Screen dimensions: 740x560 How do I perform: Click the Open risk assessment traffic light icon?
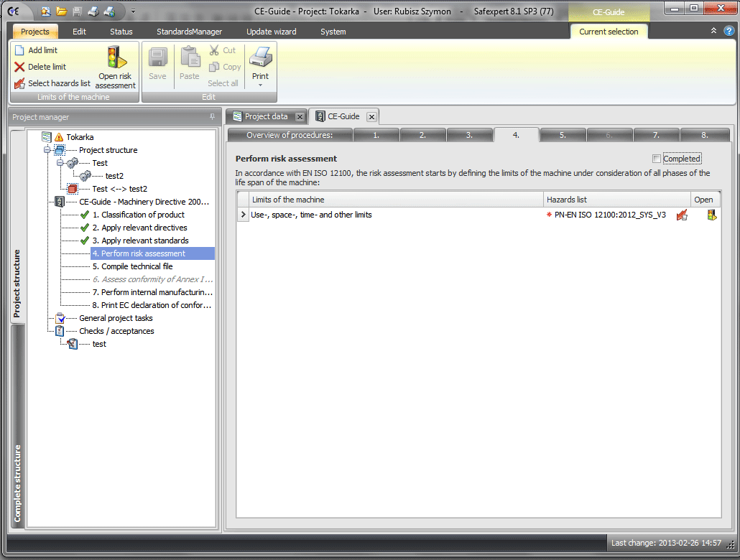(116, 57)
